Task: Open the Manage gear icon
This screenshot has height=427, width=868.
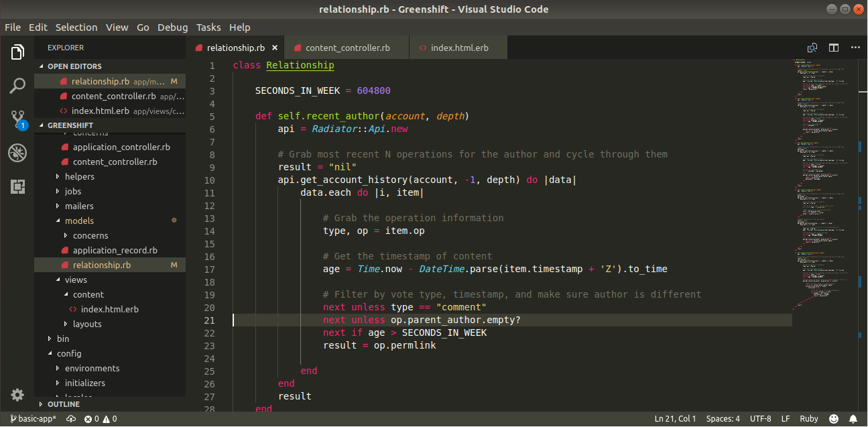Action: tap(17, 394)
